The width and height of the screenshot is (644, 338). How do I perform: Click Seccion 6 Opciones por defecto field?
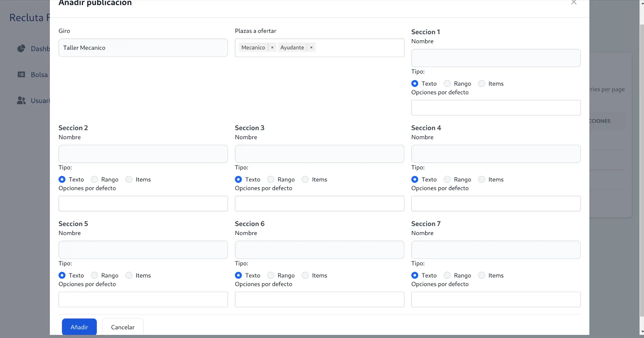pos(320,300)
